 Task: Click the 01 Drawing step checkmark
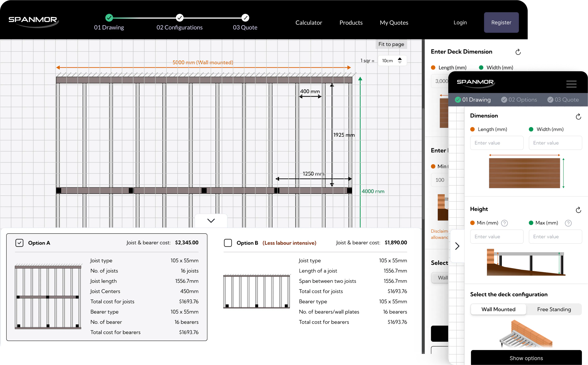click(x=109, y=18)
